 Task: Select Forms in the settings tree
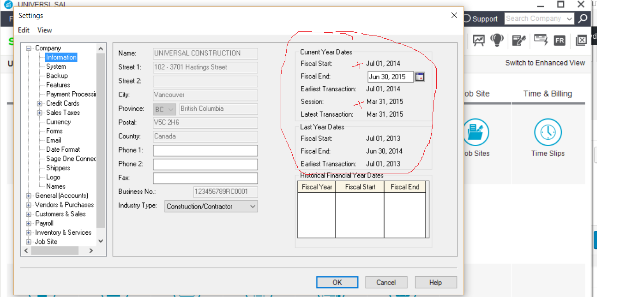point(54,131)
